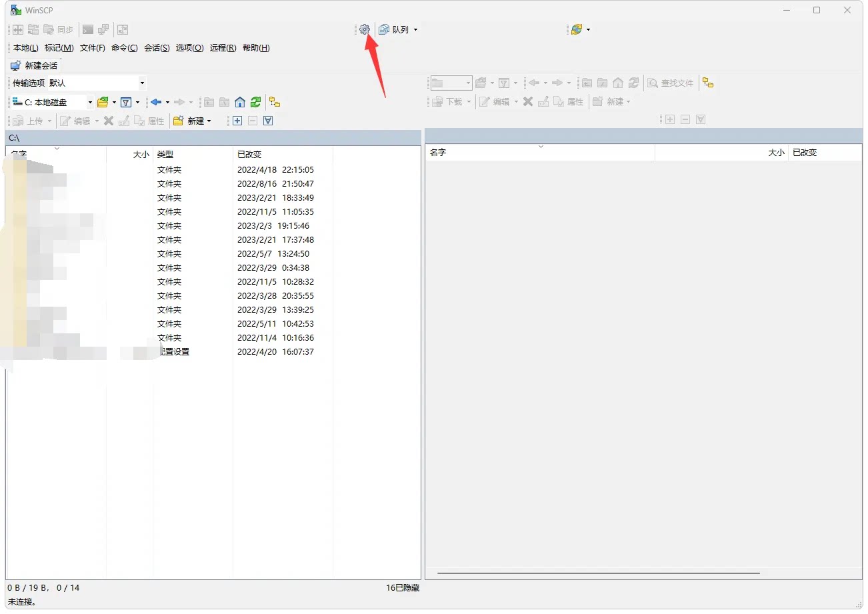Go to home directory in local panel
Screen dimensions: 868x614
click(240, 102)
